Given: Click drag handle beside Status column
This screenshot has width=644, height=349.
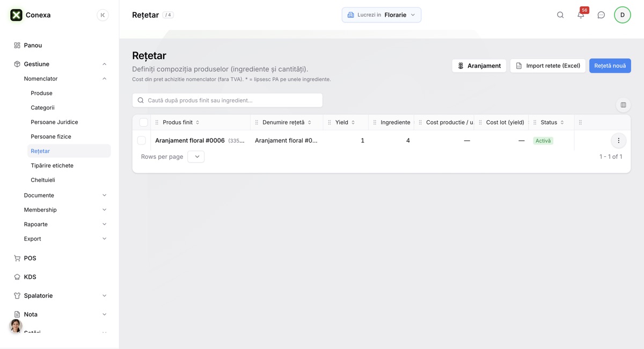Looking at the screenshot, I should (x=535, y=122).
